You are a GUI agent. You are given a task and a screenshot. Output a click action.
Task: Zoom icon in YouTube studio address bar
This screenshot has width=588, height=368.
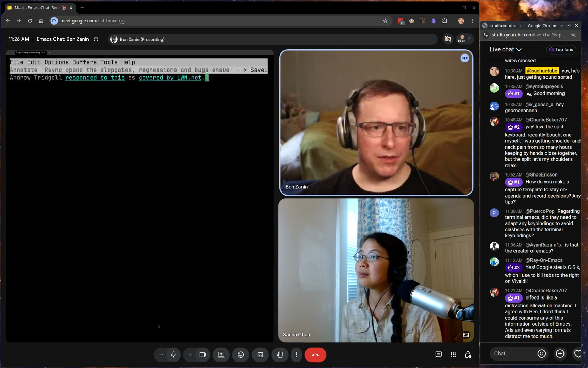tap(573, 35)
